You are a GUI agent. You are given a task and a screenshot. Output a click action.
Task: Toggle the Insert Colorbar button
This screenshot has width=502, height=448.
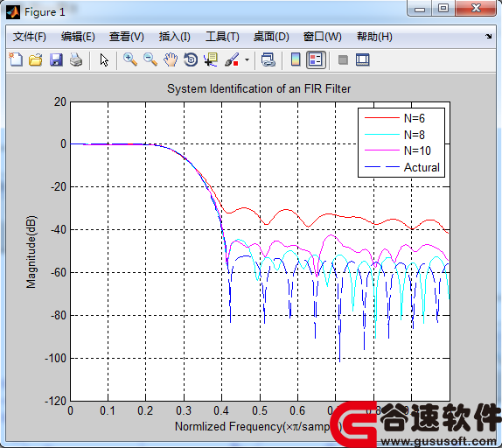(x=296, y=59)
